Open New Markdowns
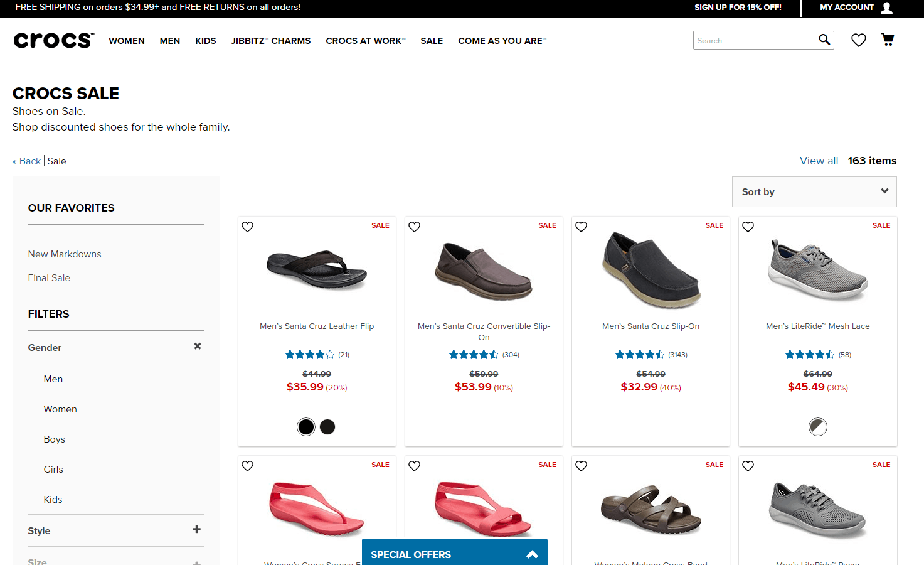The width and height of the screenshot is (924, 565). click(x=65, y=254)
